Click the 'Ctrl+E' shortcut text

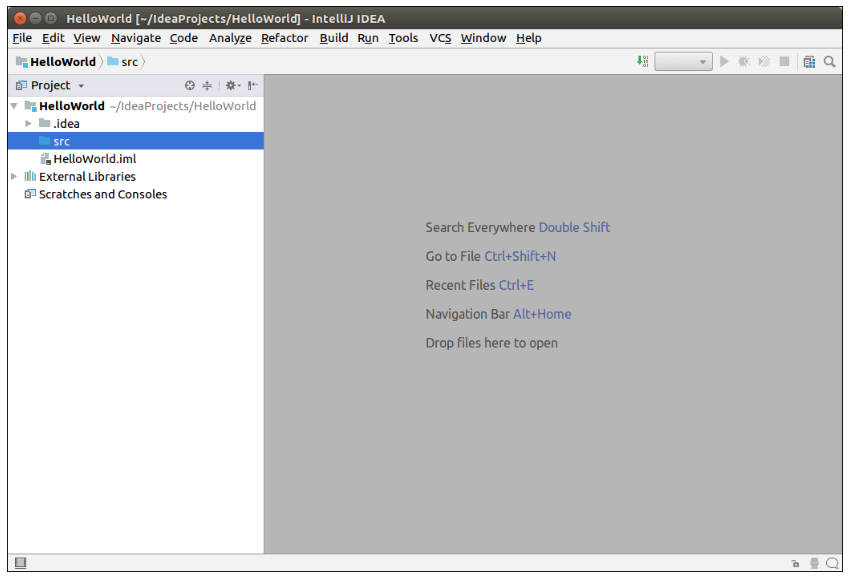coord(516,285)
